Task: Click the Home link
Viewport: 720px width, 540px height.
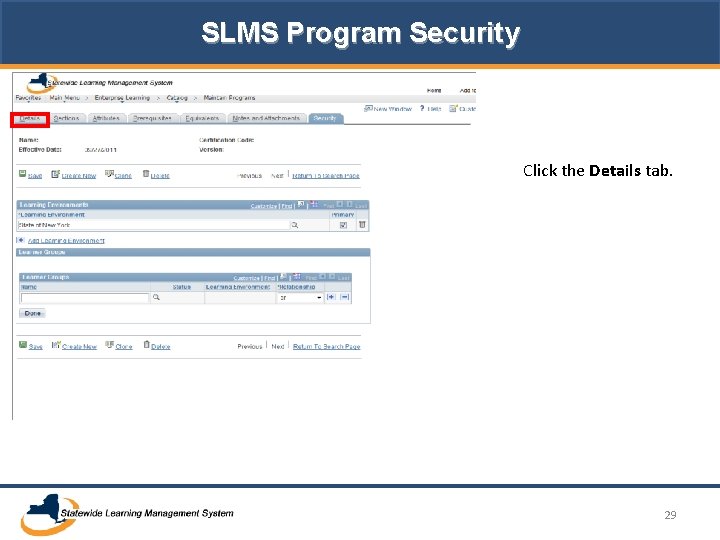Action: click(434, 90)
